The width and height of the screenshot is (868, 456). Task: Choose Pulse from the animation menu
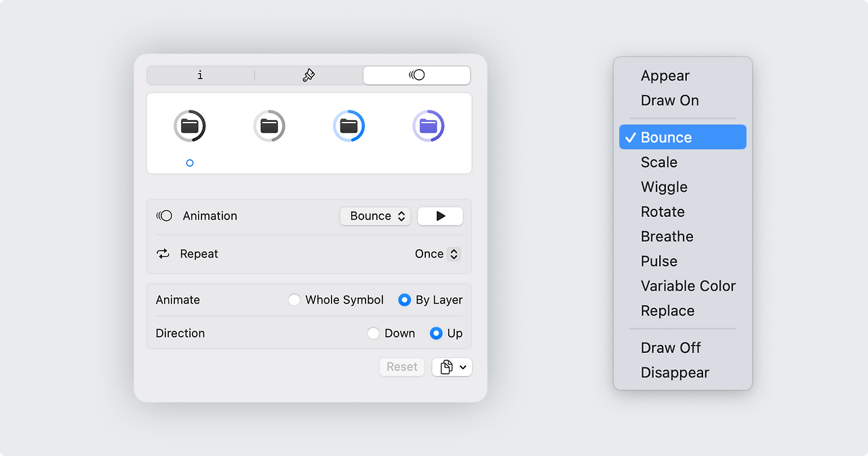tap(683, 262)
